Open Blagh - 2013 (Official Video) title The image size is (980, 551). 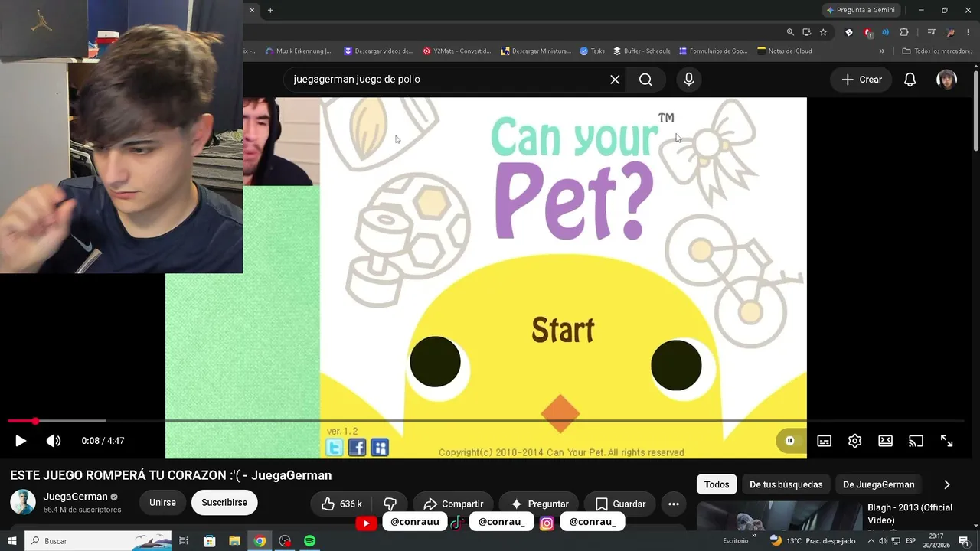pos(910,514)
